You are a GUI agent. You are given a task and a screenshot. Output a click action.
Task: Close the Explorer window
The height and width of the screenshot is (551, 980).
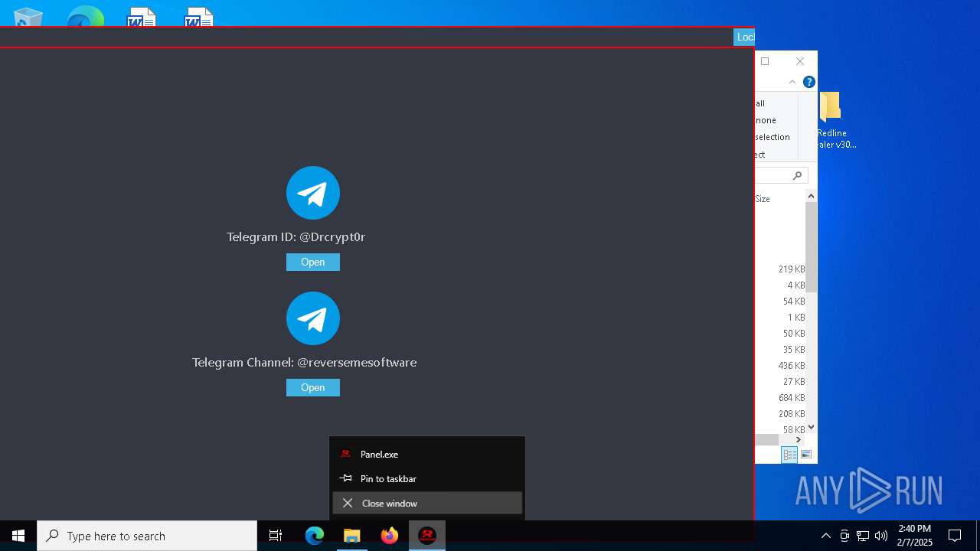(x=800, y=61)
